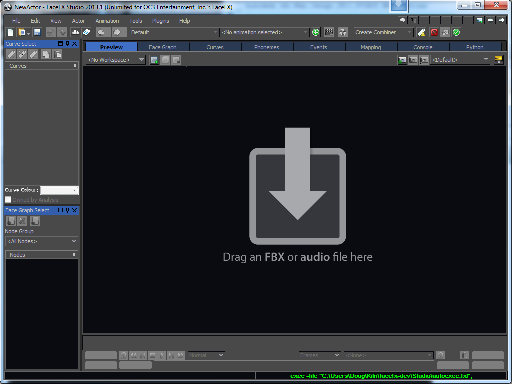This screenshot has width=512, height=385.
Task: Click the red icon near Create Combiner
Action: coord(434,32)
